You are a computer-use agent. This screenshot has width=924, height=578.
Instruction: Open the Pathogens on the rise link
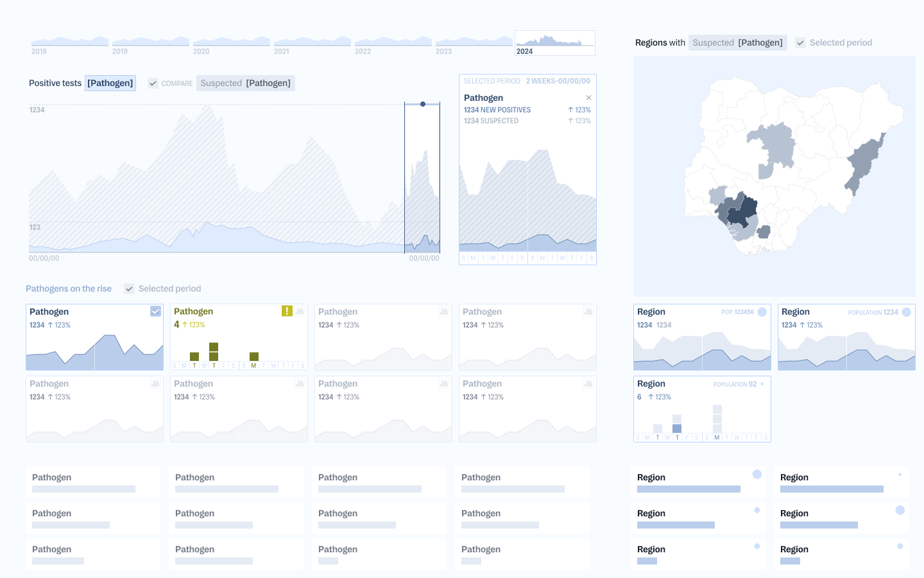pyautogui.click(x=69, y=289)
